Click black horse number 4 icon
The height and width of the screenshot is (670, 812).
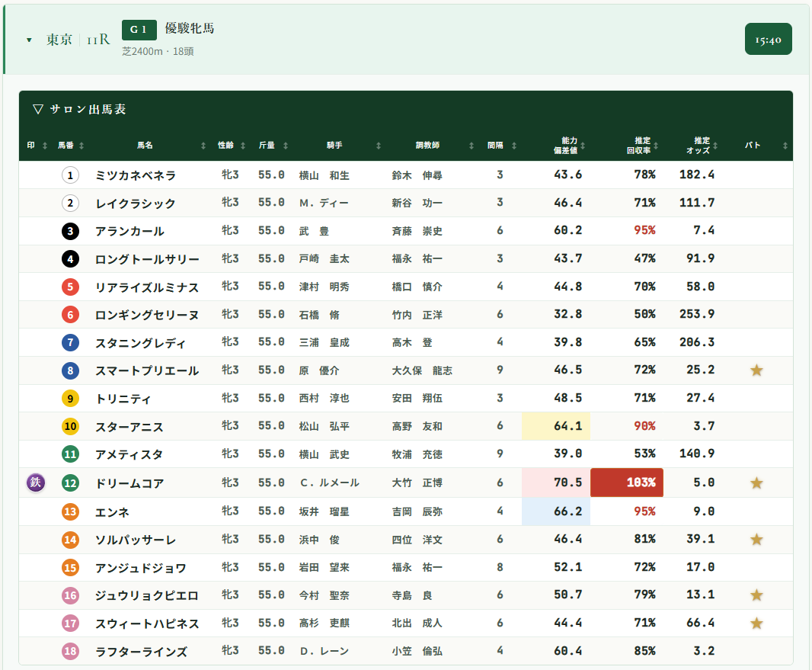70,258
